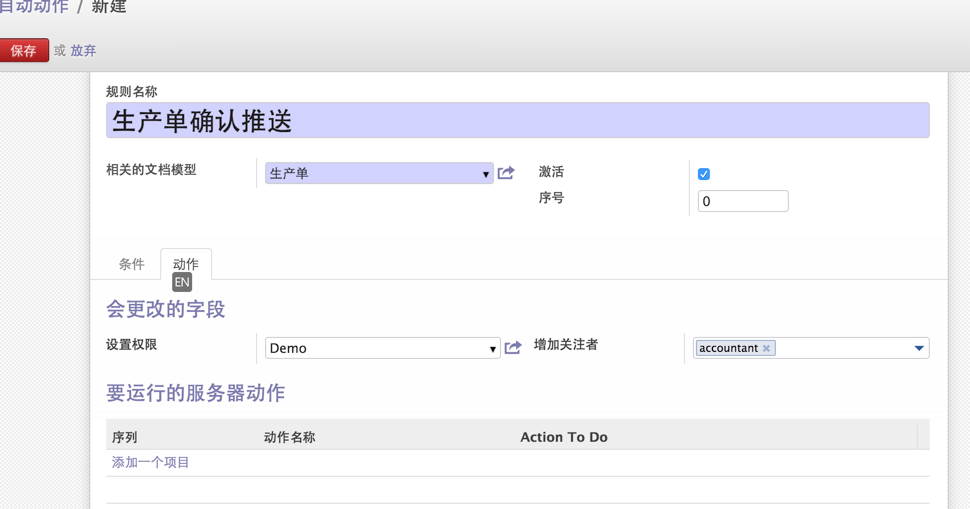Screen dimensions: 970x509
Task: Open external link icon beside 生产单 model
Action: (x=506, y=173)
